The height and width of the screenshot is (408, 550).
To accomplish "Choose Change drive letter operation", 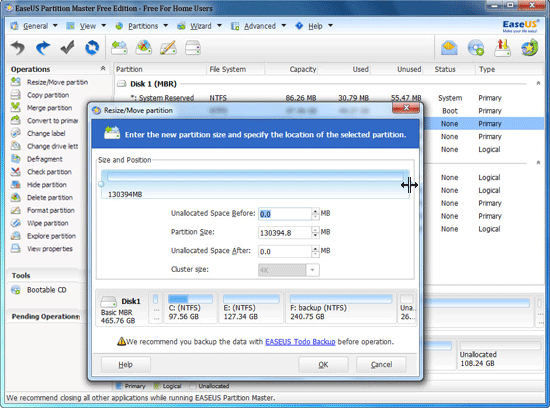I will tap(44, 146).
